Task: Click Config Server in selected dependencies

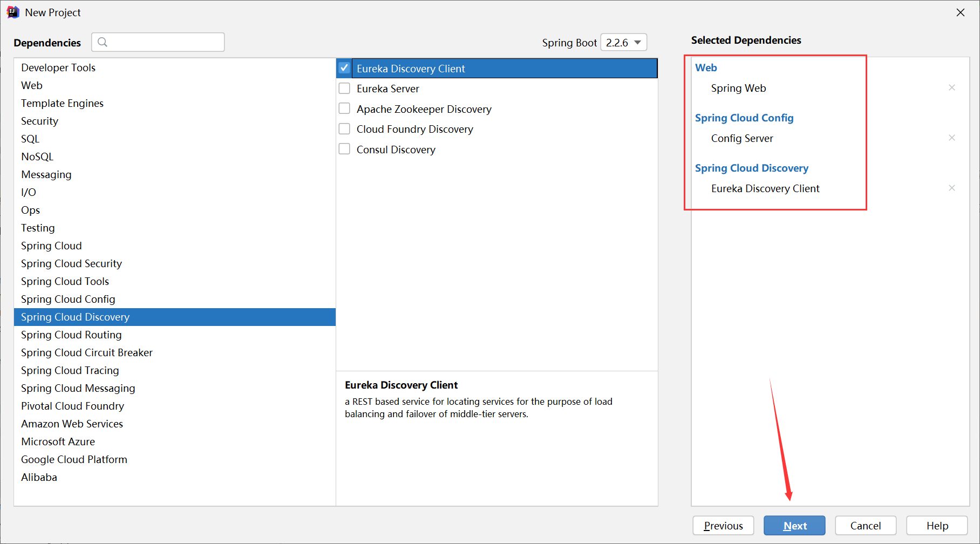Action: (742, 138)
